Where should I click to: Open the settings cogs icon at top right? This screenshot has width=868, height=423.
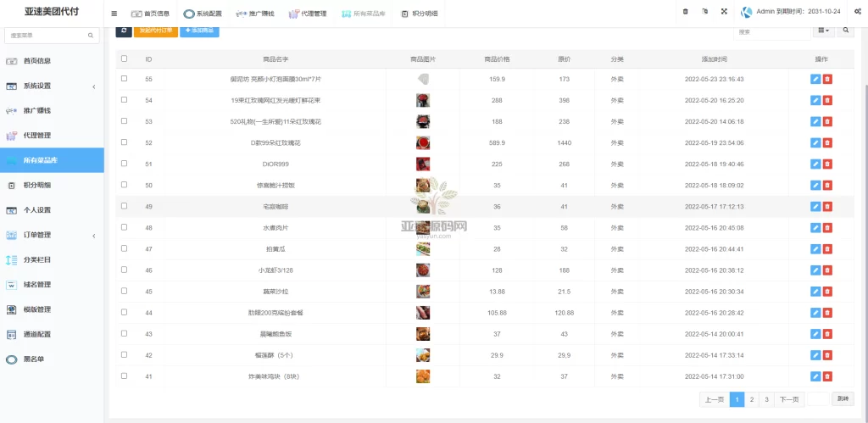[x=858, y=12]
